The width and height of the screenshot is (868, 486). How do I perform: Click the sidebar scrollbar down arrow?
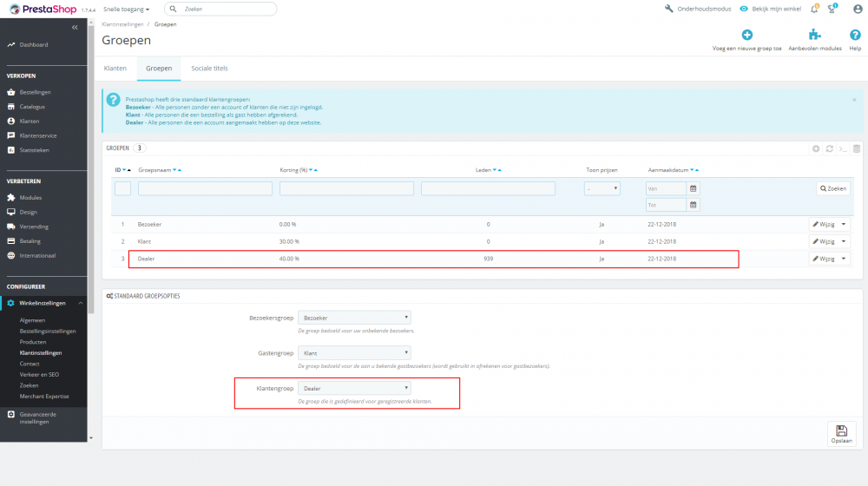point(91,438)
